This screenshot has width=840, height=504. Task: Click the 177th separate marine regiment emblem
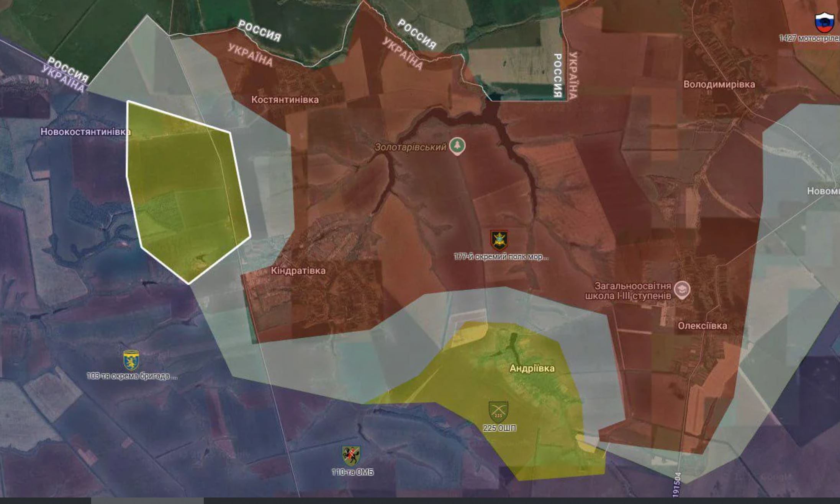tap(499, 240)
